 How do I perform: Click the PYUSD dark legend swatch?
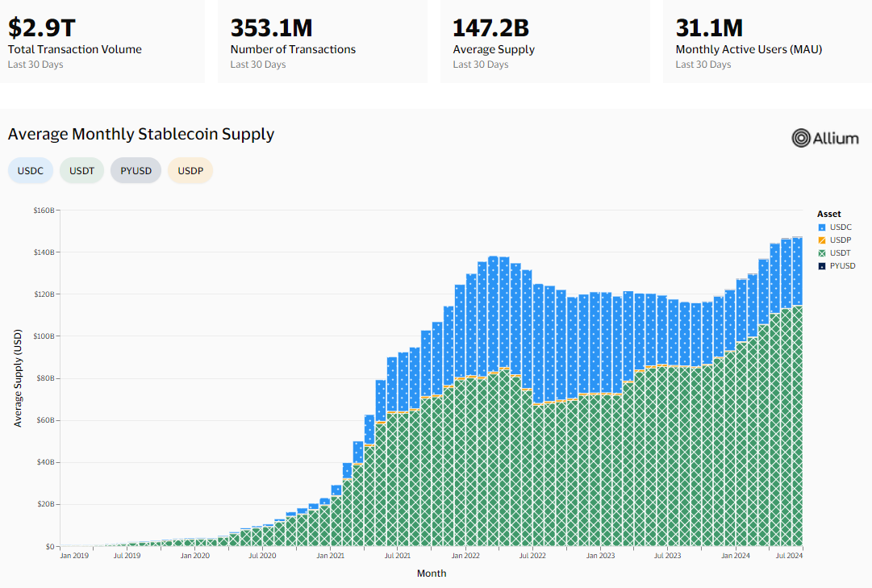821,266
